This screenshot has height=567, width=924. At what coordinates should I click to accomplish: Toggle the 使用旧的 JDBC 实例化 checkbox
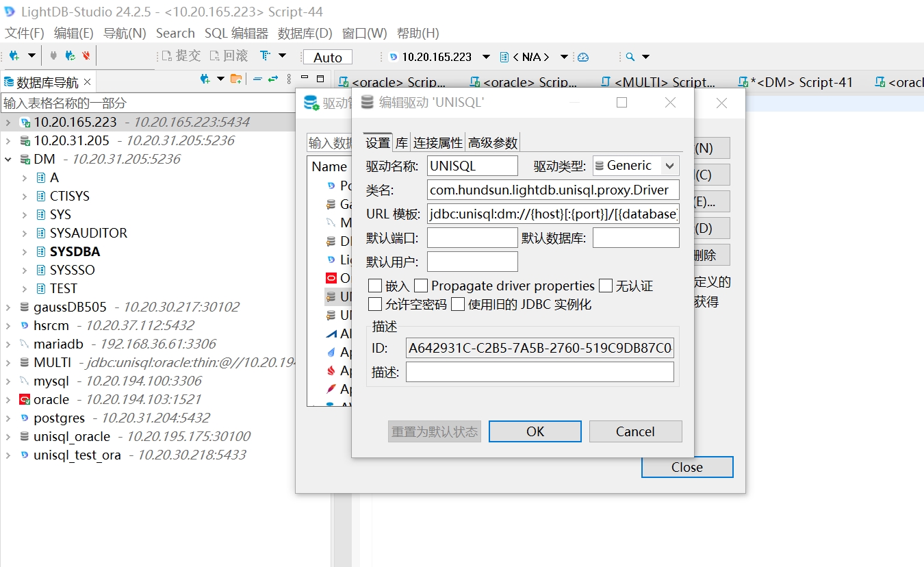tap(458, 304)
